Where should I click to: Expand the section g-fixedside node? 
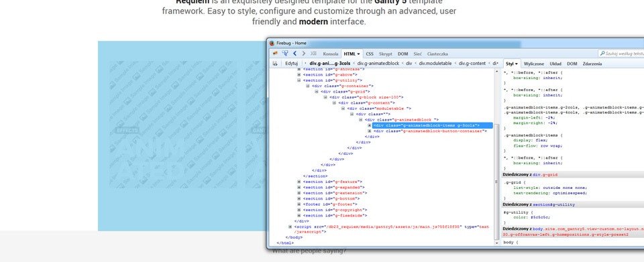pyautogui.click(x=299, y=216)
